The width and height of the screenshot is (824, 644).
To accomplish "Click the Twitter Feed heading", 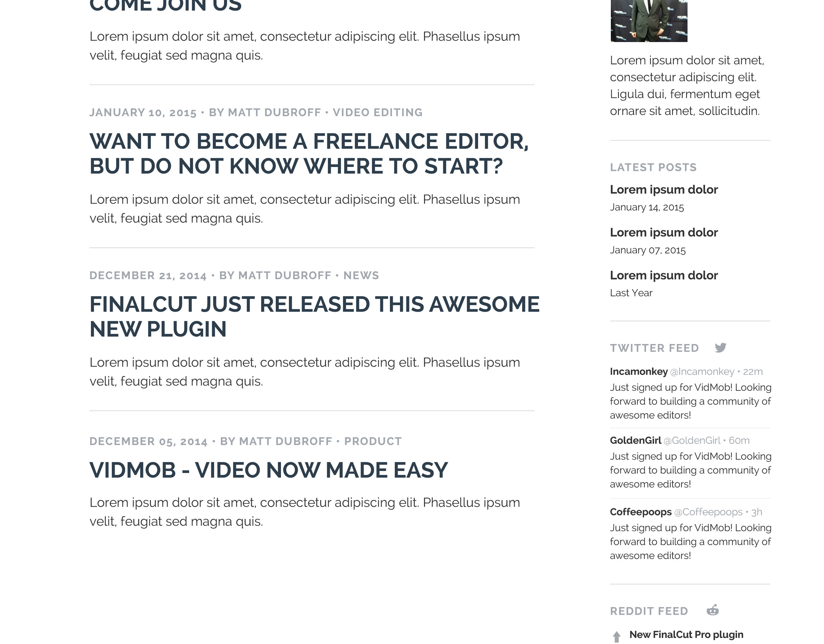I will pos(654,348).
